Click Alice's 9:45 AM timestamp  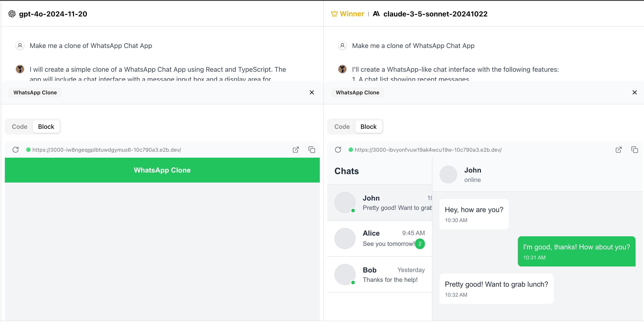click(413, 233)
